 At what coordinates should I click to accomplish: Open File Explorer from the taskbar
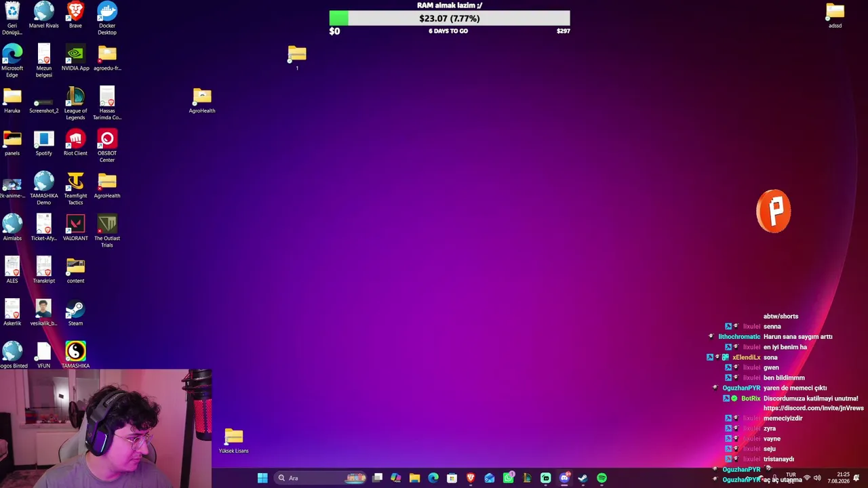pos(414,478)
